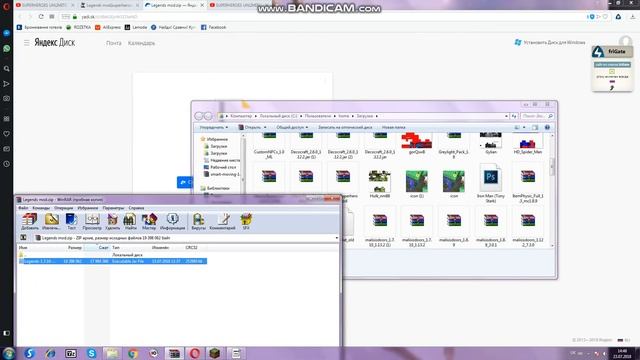640x360 pixels.
Task: Click the WinRAR View (Просмотр) toolbar icon
Action: pyautogui.click(x=92, y=222)
